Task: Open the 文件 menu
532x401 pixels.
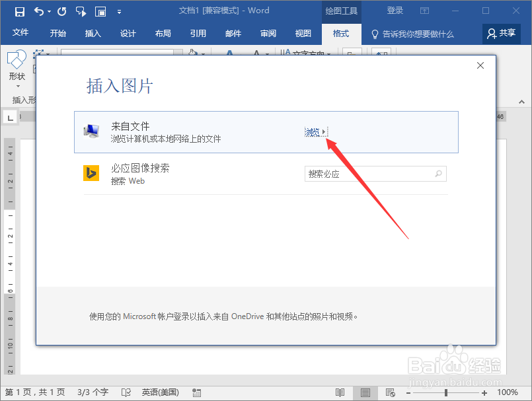Action: 20,32
